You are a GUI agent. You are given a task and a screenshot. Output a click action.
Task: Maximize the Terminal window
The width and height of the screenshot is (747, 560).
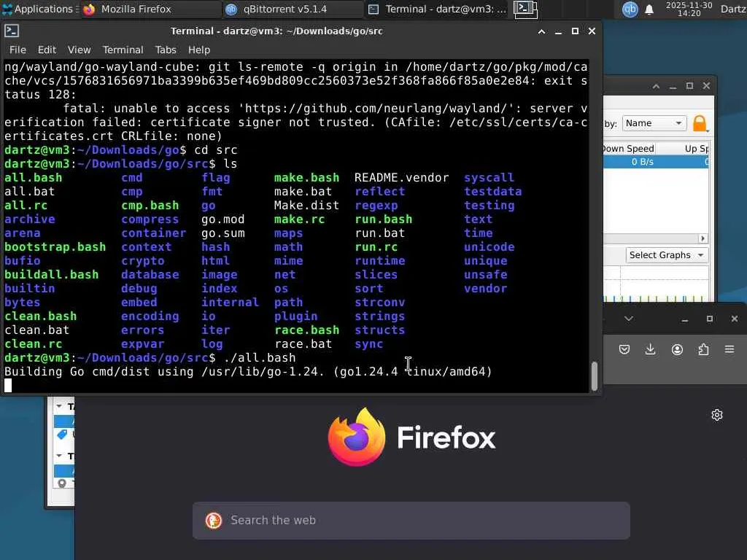[x=575, y=31]
